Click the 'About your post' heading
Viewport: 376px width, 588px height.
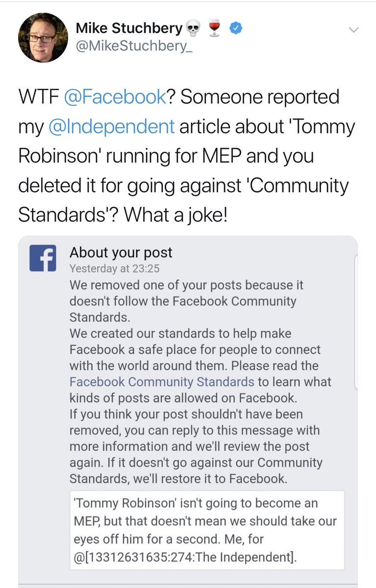point(121,253)
